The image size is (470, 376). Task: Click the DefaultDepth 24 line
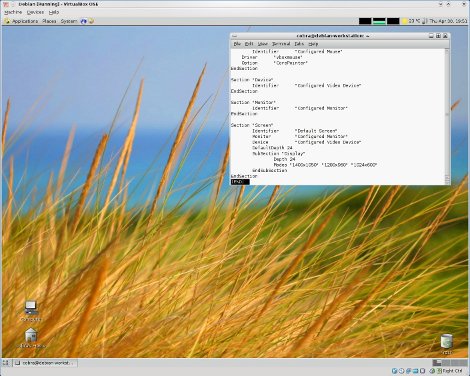(272, 148)
